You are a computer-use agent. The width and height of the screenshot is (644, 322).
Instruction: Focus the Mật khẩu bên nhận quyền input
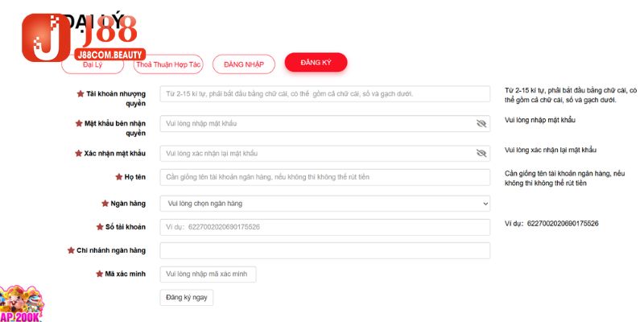(x=325, y=124)
